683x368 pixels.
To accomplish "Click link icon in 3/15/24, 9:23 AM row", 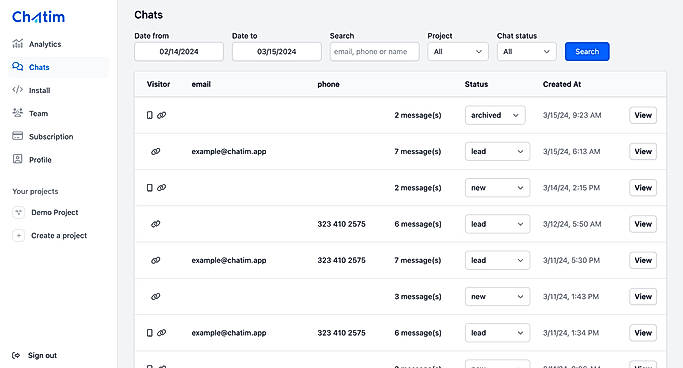I will [x=162, y=115].
